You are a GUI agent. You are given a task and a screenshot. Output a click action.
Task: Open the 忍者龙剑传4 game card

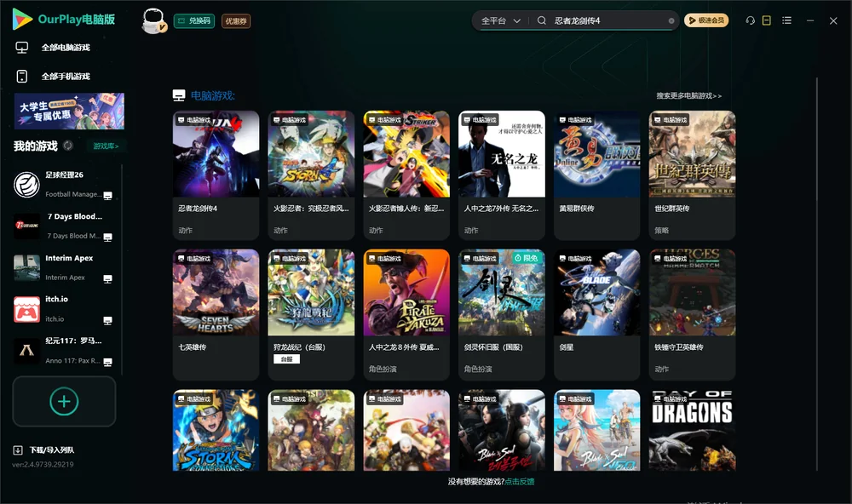point(216,175)
